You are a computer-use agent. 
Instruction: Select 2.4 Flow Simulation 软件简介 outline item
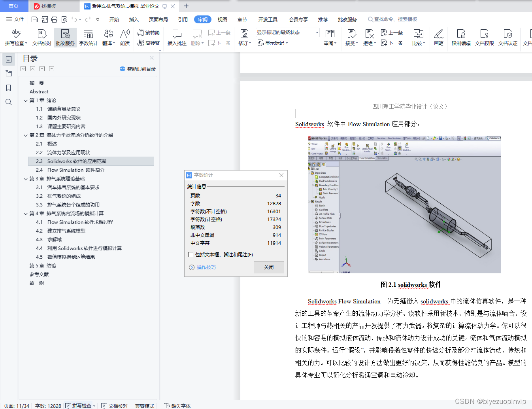[91, 170]
